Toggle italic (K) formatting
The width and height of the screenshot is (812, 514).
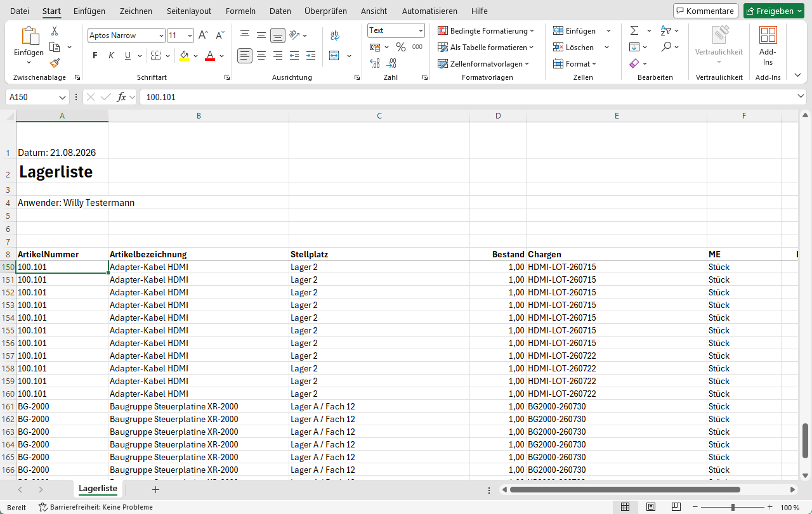point(112,56)
